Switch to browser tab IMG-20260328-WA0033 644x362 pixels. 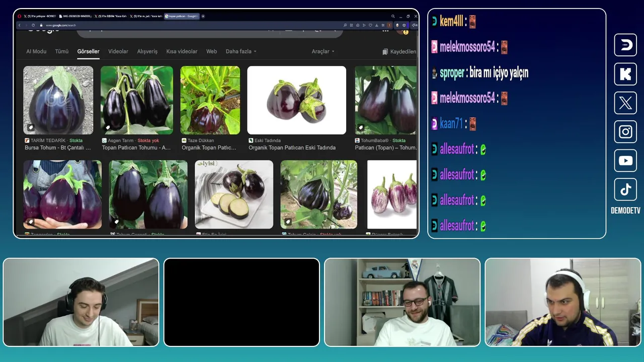75,16
